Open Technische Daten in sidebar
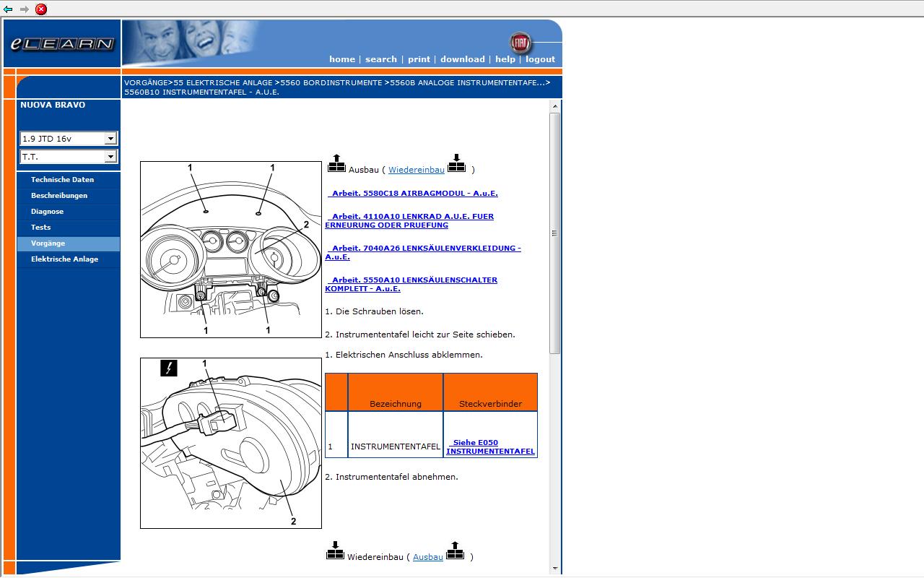Screen dimensions: 924x578 click(62, 180)
